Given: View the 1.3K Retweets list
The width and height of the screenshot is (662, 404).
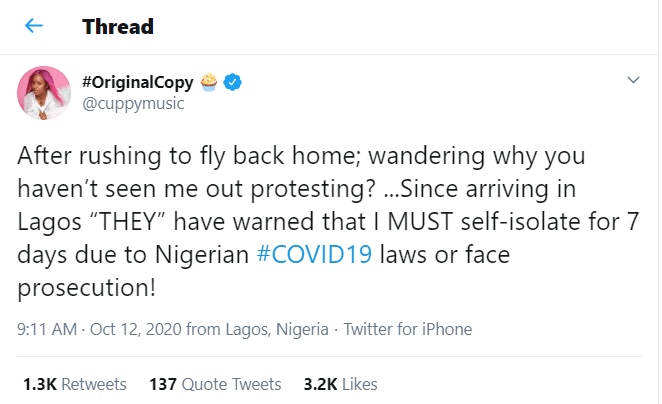Looking at the screenshot, I should pyautogui.click(x=74, y=383).
